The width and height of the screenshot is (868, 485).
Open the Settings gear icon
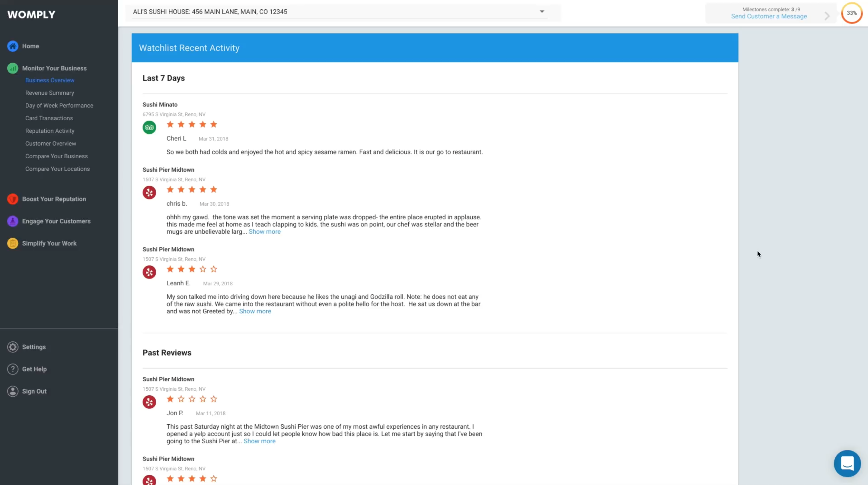click(x=13, y=347)
